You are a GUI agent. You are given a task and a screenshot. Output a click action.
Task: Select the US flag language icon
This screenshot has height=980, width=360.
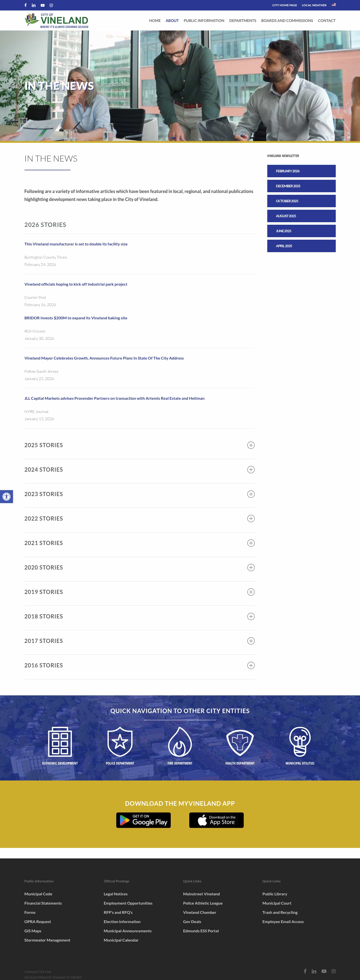(334, 5)
